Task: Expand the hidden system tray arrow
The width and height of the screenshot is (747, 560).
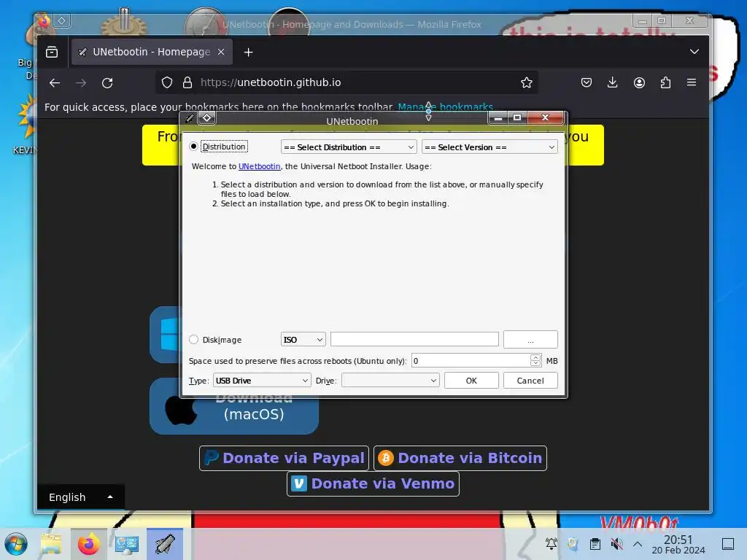Action: point(638,544)
